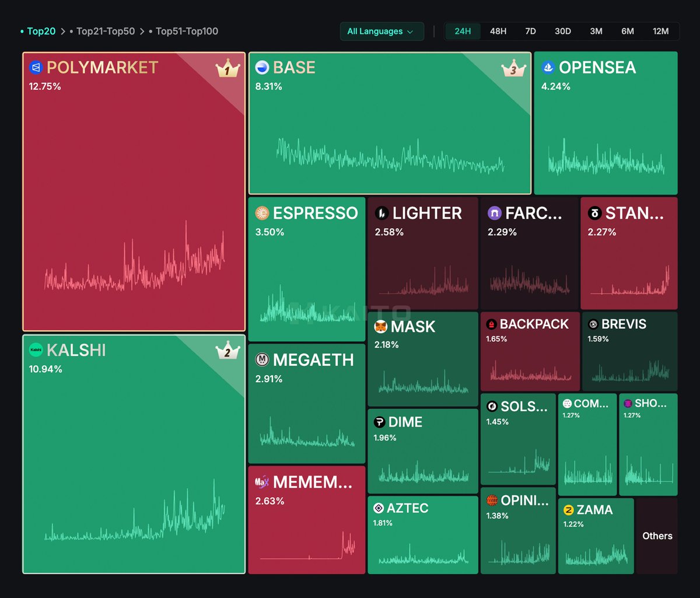The width and height of the screenshot is (700, 598).
Task: Click Farcaster's 2.29% share value
Action: [x=502, y=232]
